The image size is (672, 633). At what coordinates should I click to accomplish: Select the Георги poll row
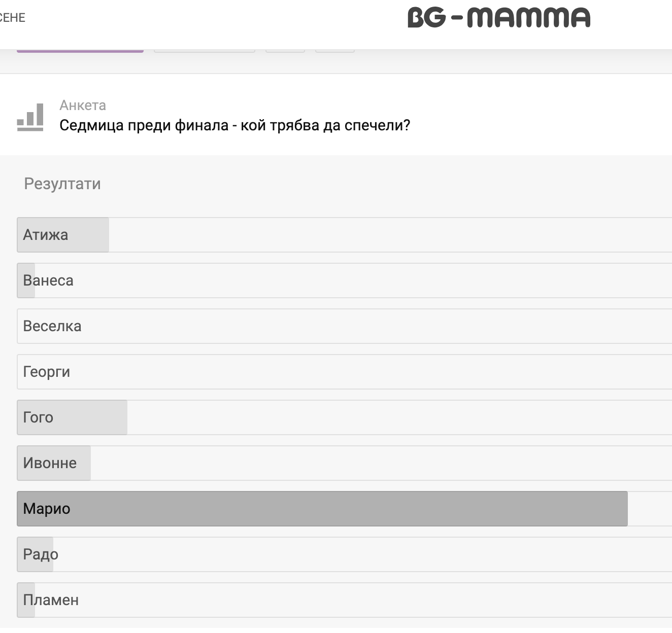click(47, 372)
